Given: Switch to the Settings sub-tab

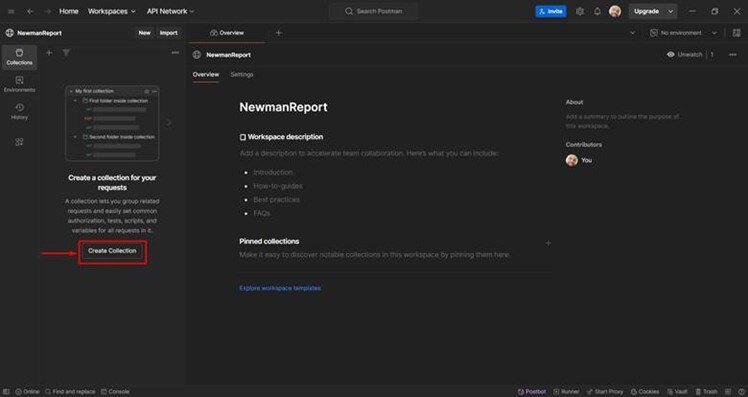Looking at the screenshot, I should (242, 74).
